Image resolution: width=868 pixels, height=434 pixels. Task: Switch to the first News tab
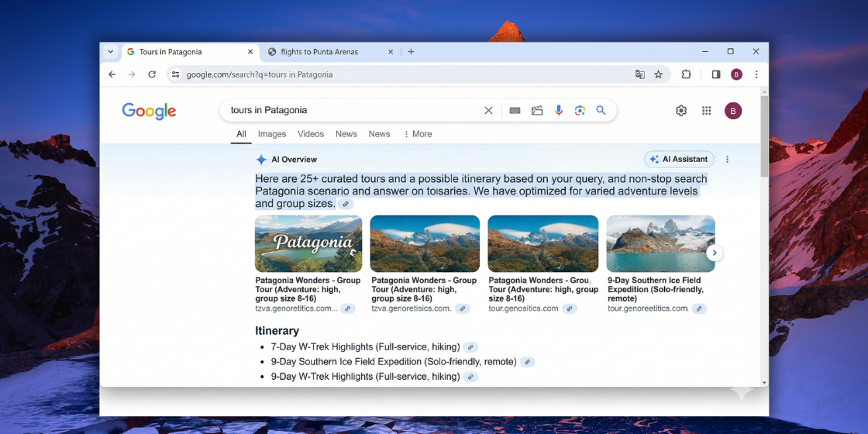point(346,134)
